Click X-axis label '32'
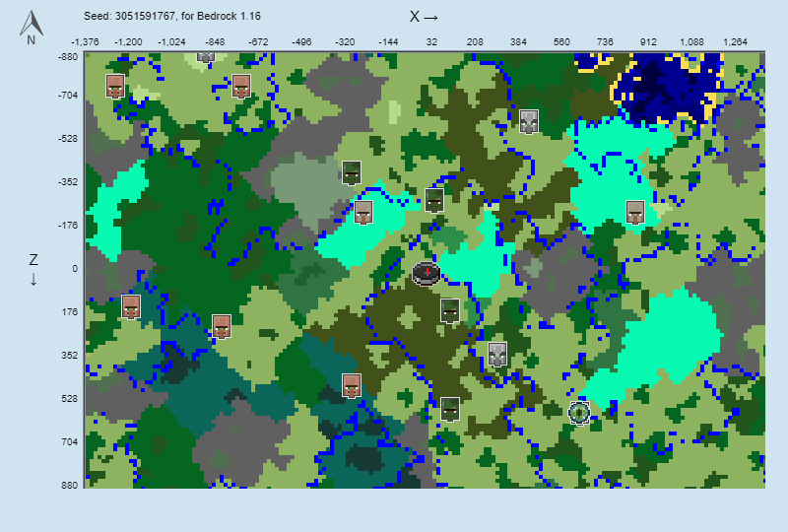Image resolution: width=788 pixels, height=532 pixels. tap(431, 42)
